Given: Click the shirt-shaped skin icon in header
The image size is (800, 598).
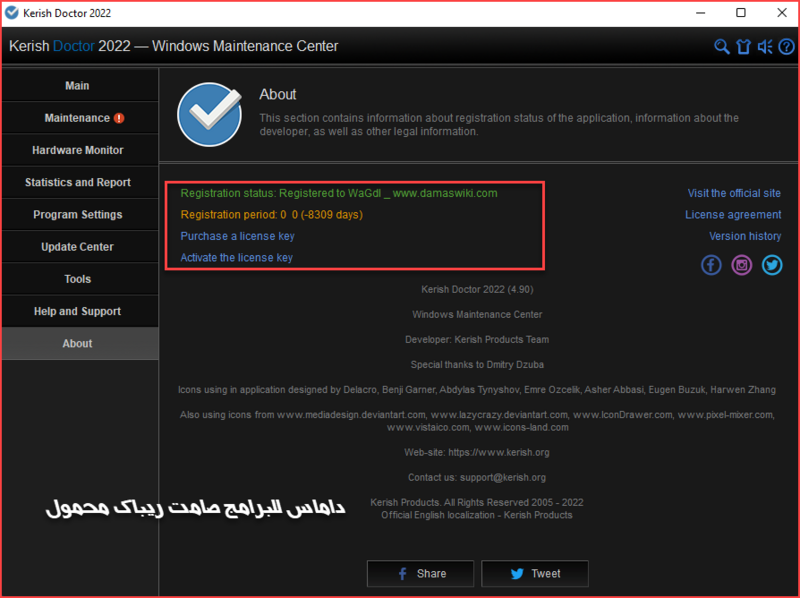Looking at the screenshot, I should click(x=743, y=47).
